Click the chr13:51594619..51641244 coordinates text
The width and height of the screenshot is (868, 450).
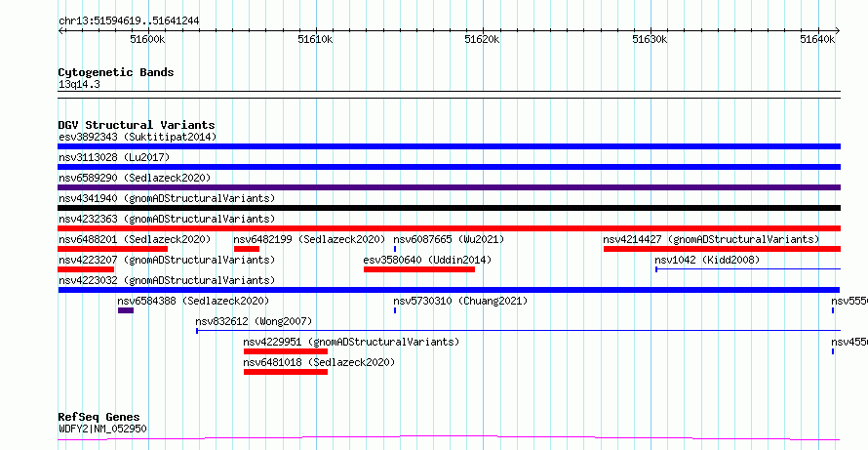pyautogui.click(x=129, y=21)
